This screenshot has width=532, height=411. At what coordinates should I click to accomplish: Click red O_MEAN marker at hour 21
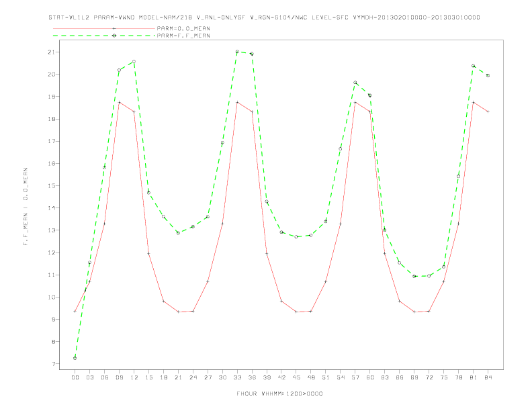tap(178, 312)
